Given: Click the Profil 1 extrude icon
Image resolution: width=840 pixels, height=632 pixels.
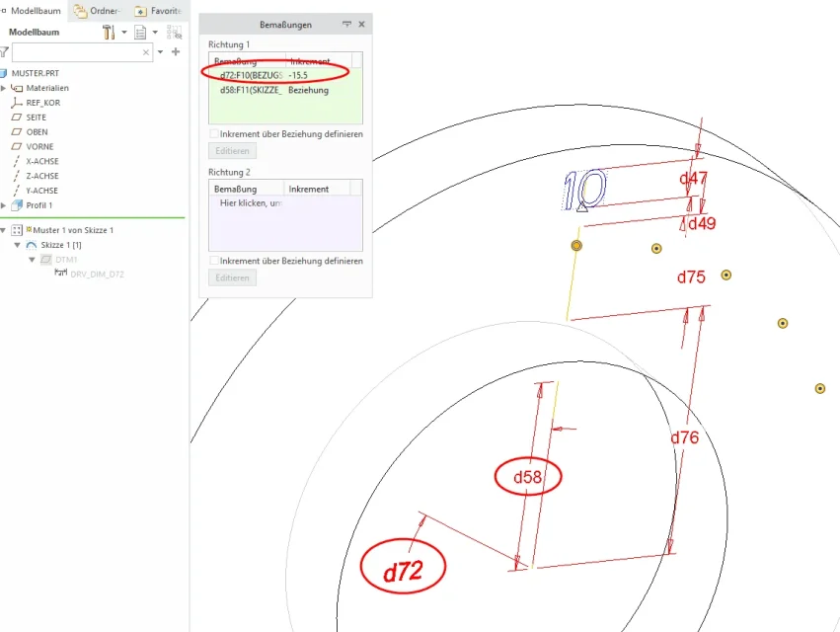Looking at the screenshot, I should 17,205.
